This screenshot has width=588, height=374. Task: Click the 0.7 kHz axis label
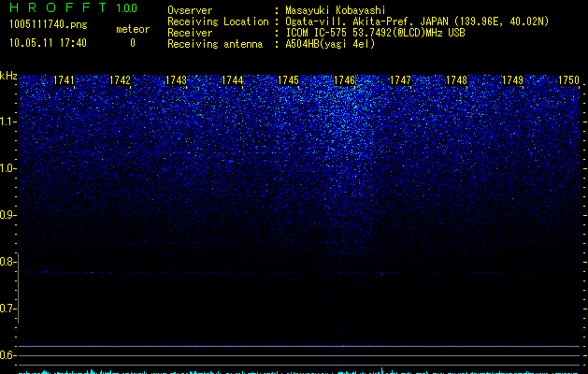click(x=7, y=309)
